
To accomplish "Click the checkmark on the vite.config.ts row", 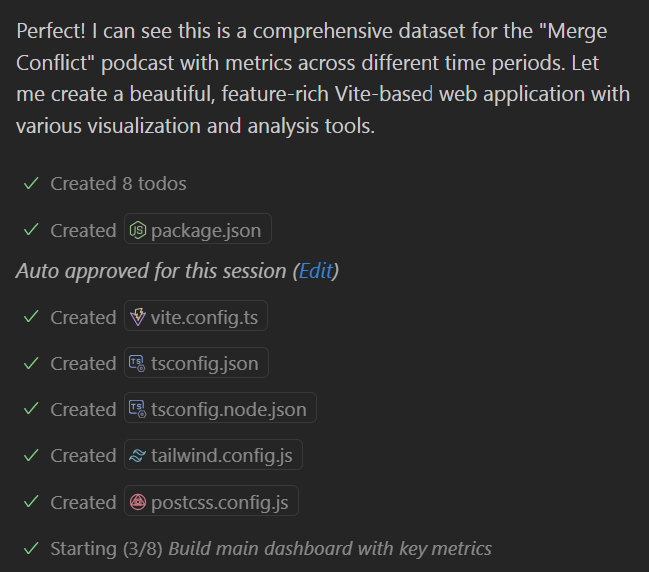I will (31, 318).
